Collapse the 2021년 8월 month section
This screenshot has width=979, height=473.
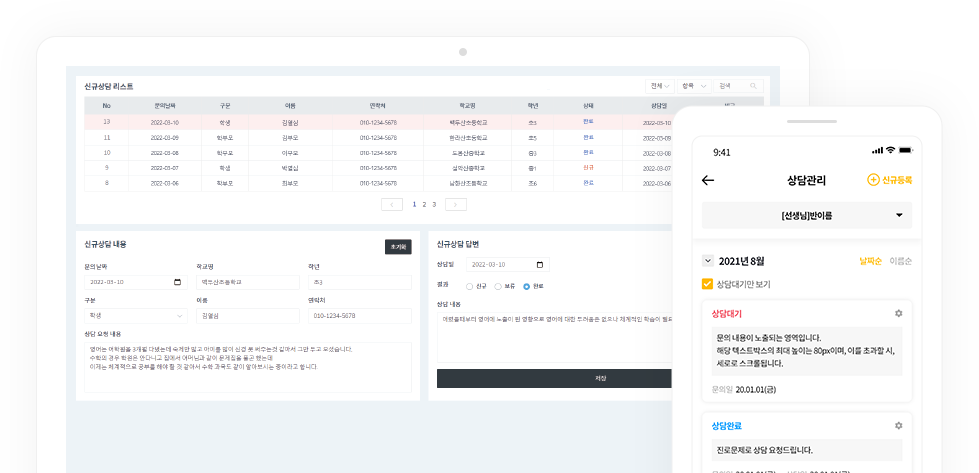point(707,261)
